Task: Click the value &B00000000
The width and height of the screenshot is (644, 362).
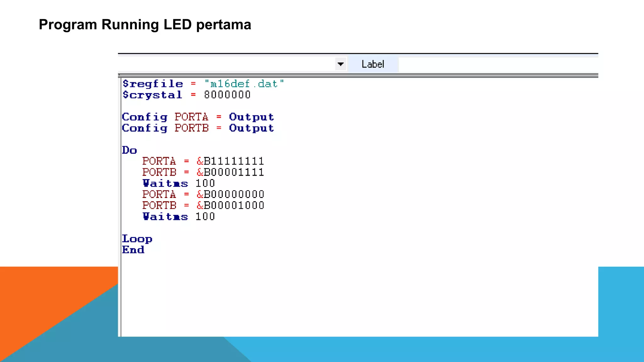Action: click(230, 194)
